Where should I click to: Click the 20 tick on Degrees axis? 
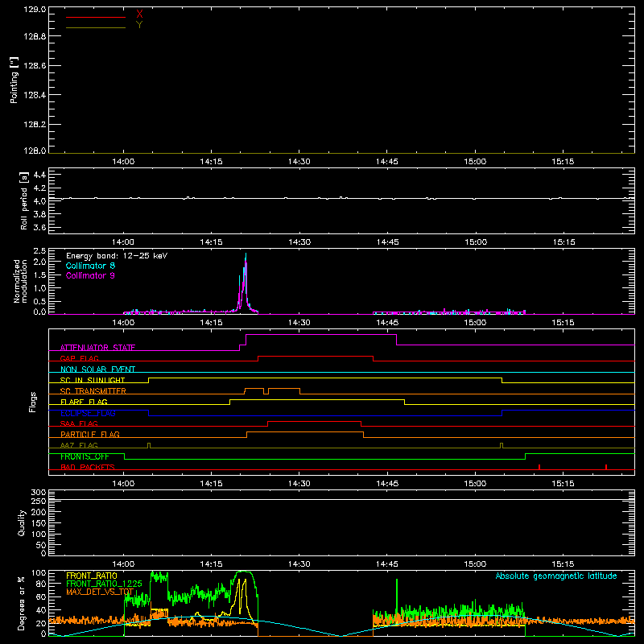click(x=41, y=623)
